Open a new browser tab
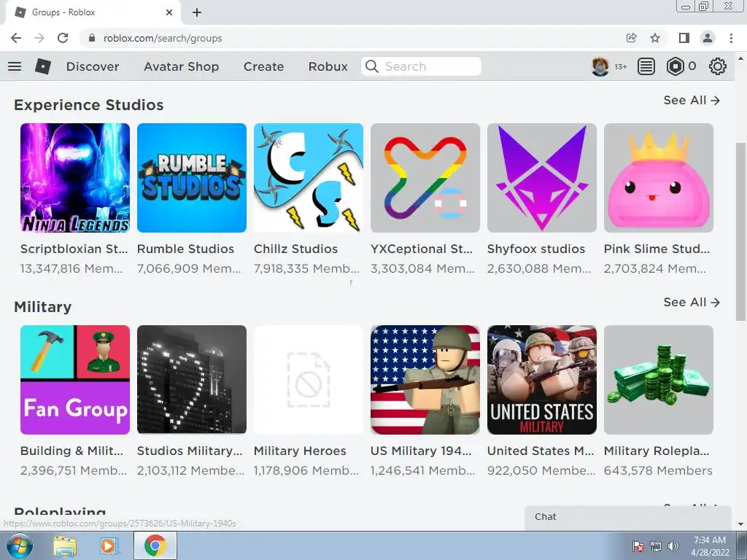The width and height of the screenshot is (747, 560). tap(197, 12)
